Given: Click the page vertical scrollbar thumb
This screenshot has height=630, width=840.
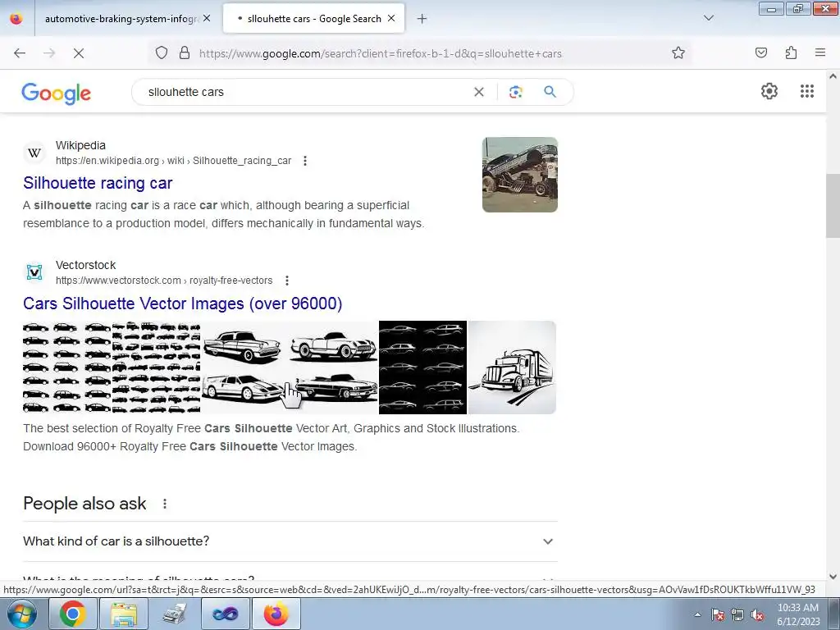Looking at the screenshot, I should [833, 206].
